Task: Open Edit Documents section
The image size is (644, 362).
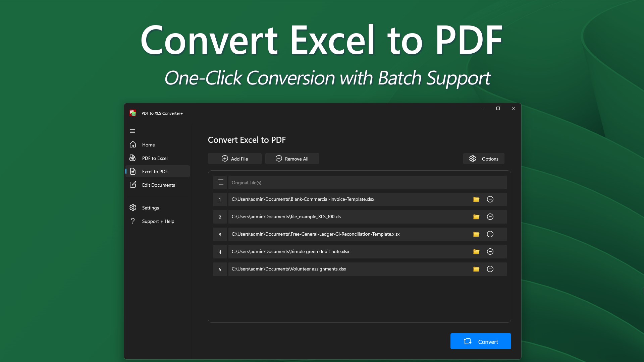Action: [158, 185]
